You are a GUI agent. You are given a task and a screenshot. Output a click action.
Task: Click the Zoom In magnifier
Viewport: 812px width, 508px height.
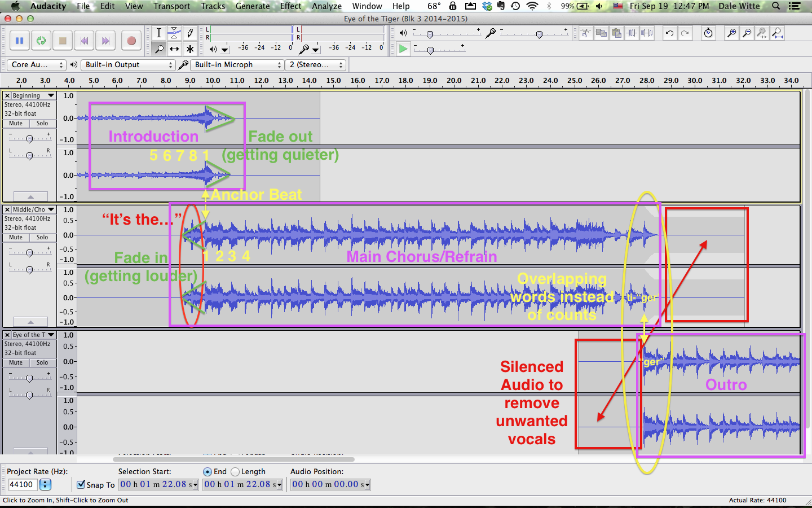click(731, 33)
